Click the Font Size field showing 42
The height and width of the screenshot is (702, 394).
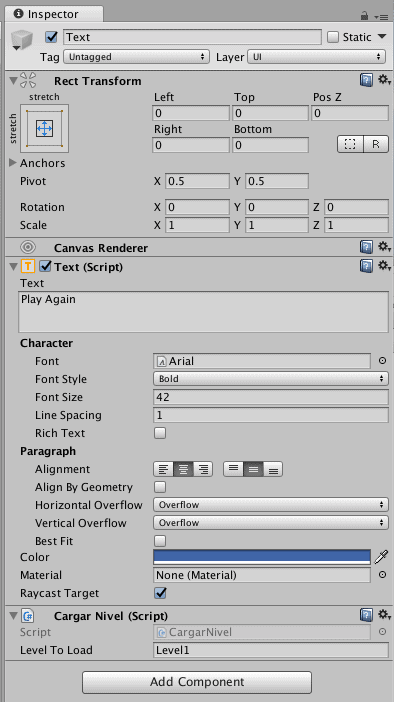point(270,397)
